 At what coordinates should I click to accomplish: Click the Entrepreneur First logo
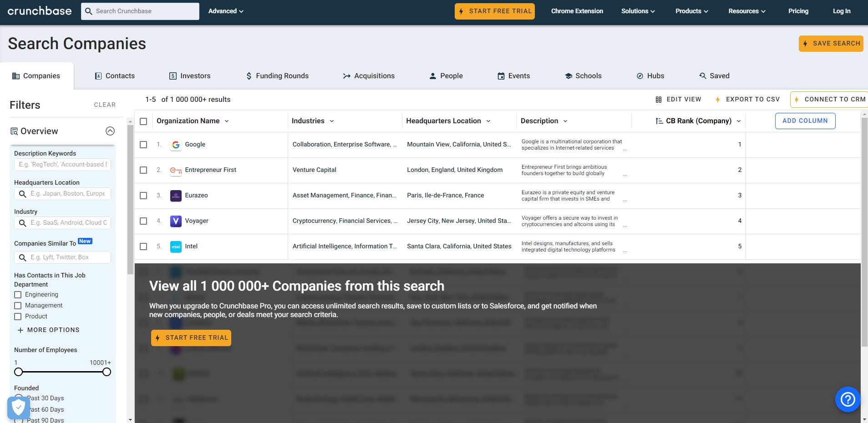pos(176,170)
